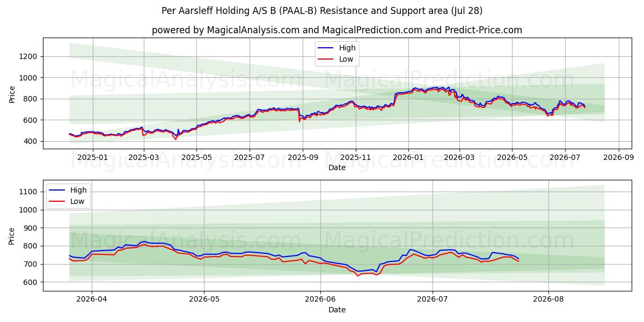Image resolution: width=644 pixels, height=322 pixels.
Task: Click the 2026-06 label in bottom chart
Action: [x=320, y=300]
